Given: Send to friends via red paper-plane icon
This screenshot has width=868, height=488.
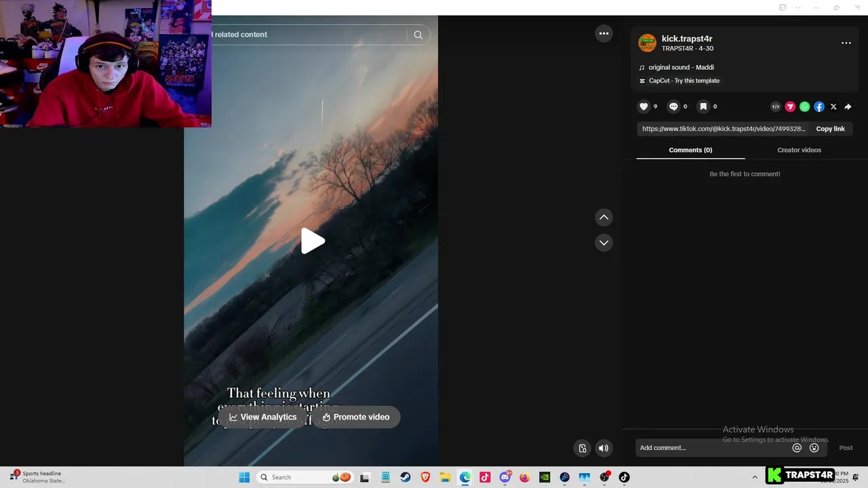Looking at the screenshot, I should [790, 106].
